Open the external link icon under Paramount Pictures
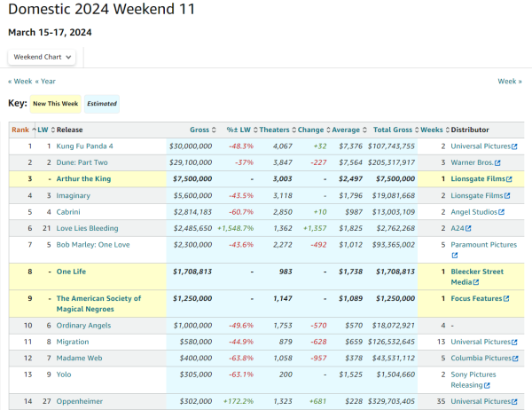532x410 pixels. click(455, 256)
